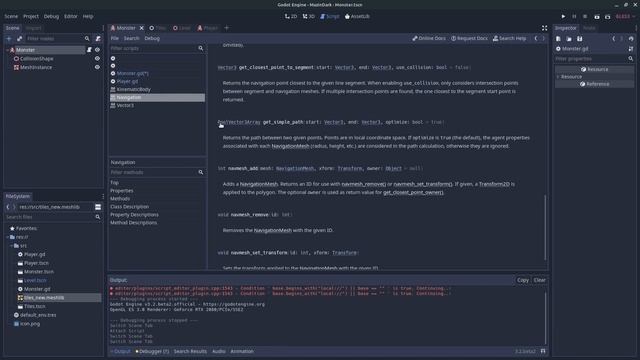Image resolution: width=640 pixels, height=360 pixels.
Task: Play a custom scene
Action: [607, 17]
